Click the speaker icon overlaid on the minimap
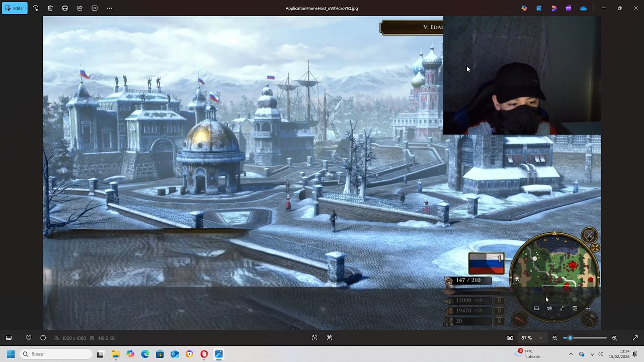 pyautogui.click(x=549, y=308)
